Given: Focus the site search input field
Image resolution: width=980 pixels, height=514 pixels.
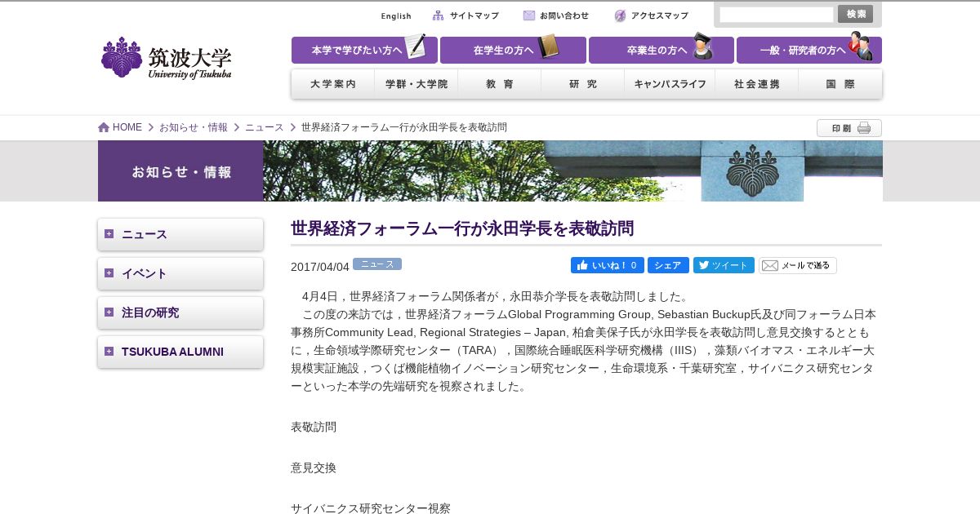Looking at the screenshot, I should (777, 15).
